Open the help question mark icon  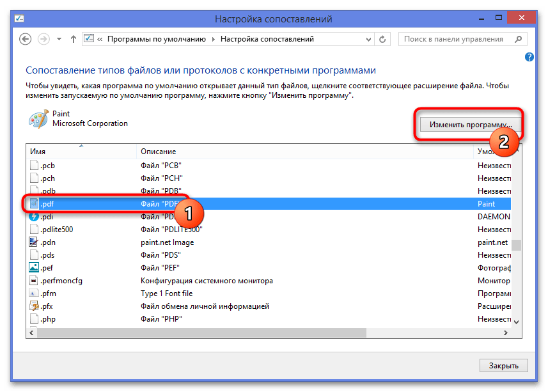(529, 57)
